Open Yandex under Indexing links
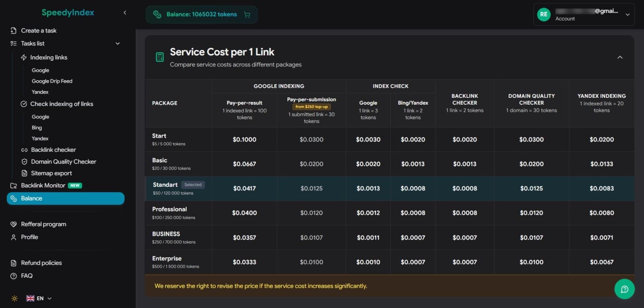Image resolution: width=644 pixels, height=308 pixels. (40, 92)
